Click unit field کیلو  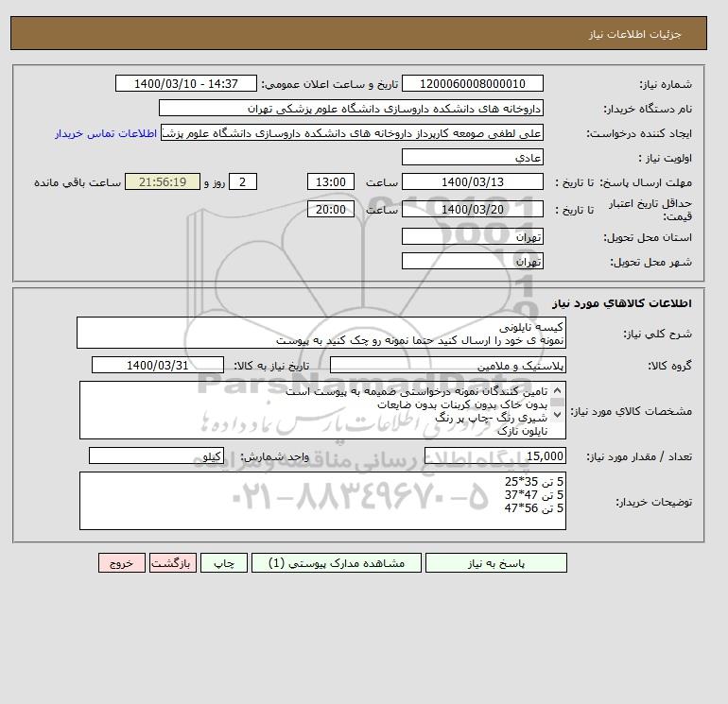point(156,455)
